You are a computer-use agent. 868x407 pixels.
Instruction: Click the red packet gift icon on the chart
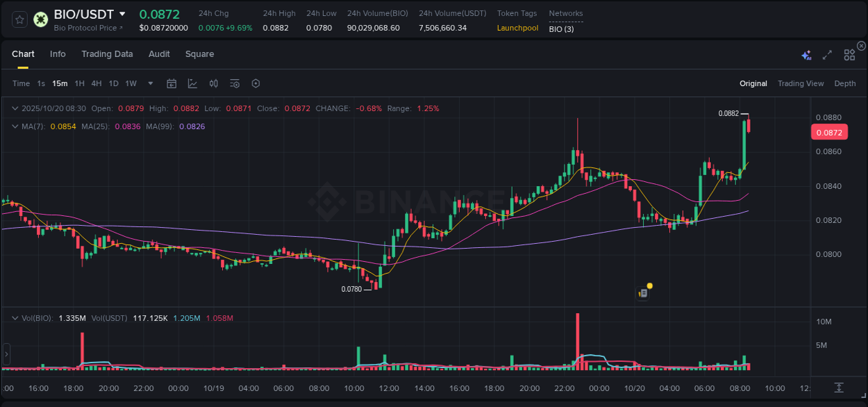(x=642, y=292)
